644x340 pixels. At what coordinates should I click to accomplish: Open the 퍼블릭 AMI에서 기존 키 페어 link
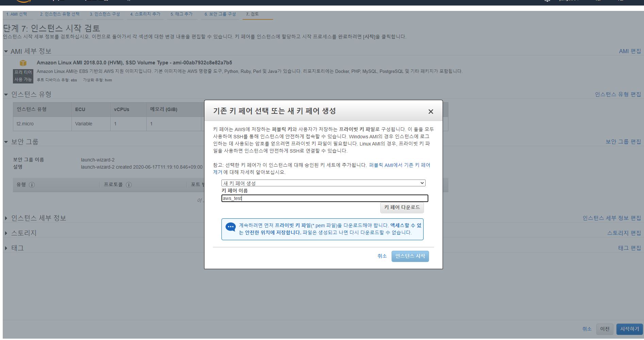tap(399, 165)
